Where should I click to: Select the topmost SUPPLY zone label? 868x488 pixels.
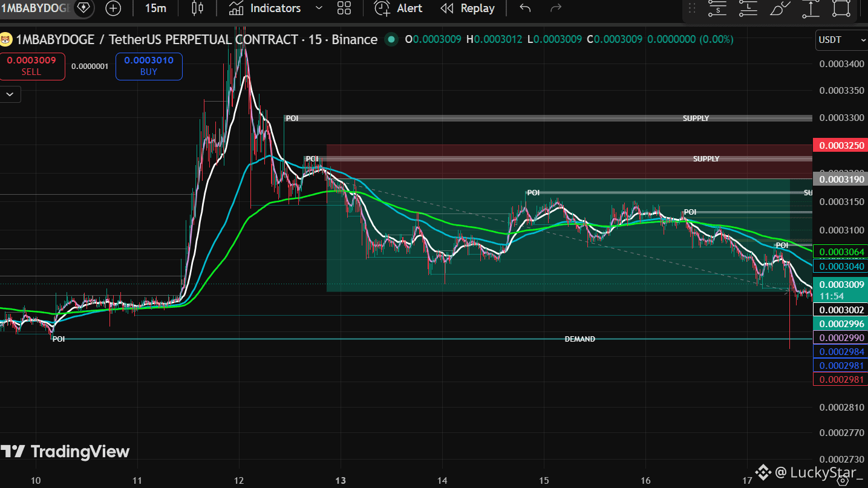tap(696, 119)
